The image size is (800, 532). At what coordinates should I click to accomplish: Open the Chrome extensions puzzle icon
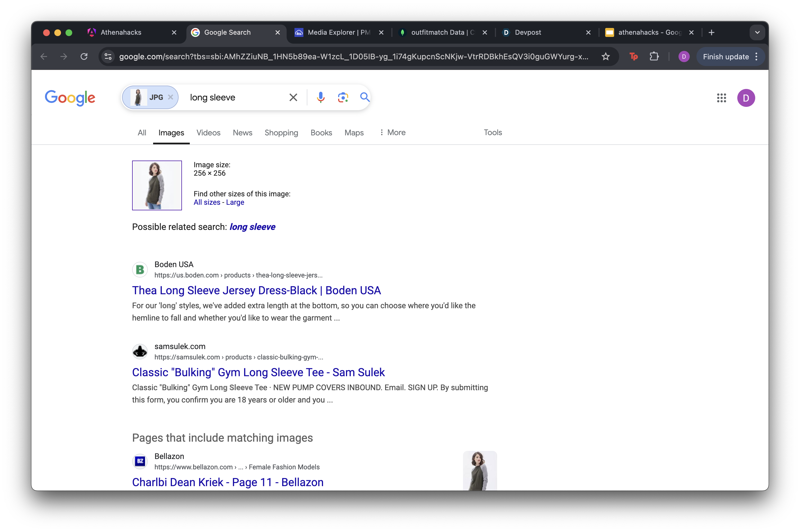pos(654,57)
